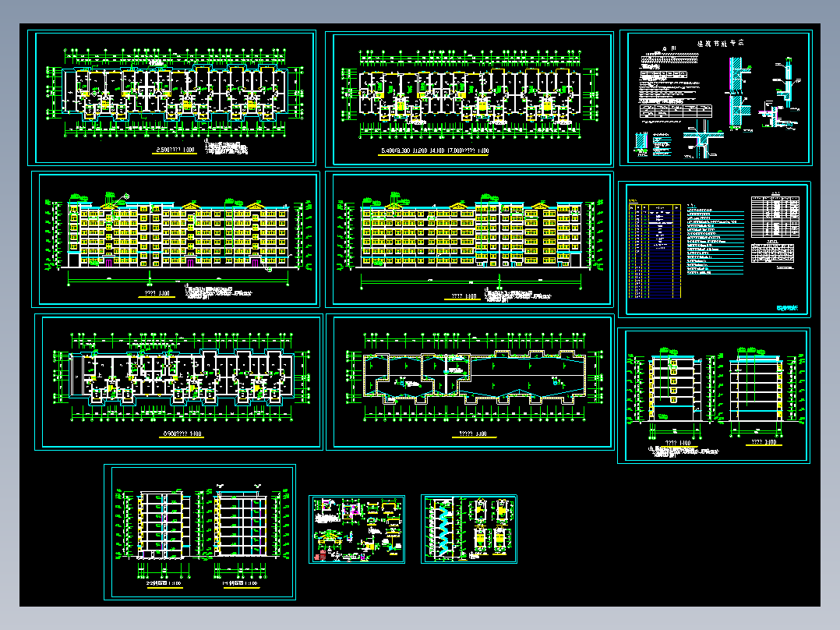Click the roof plan '???? 1:100' title
The height and width of the screenshot is (630, 840).
[473, 434]
